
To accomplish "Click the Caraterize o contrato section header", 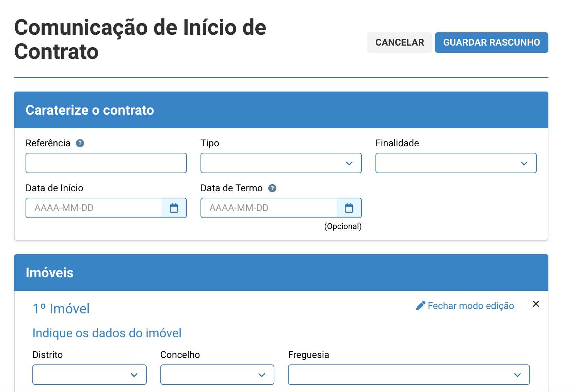I will (90, 110).
